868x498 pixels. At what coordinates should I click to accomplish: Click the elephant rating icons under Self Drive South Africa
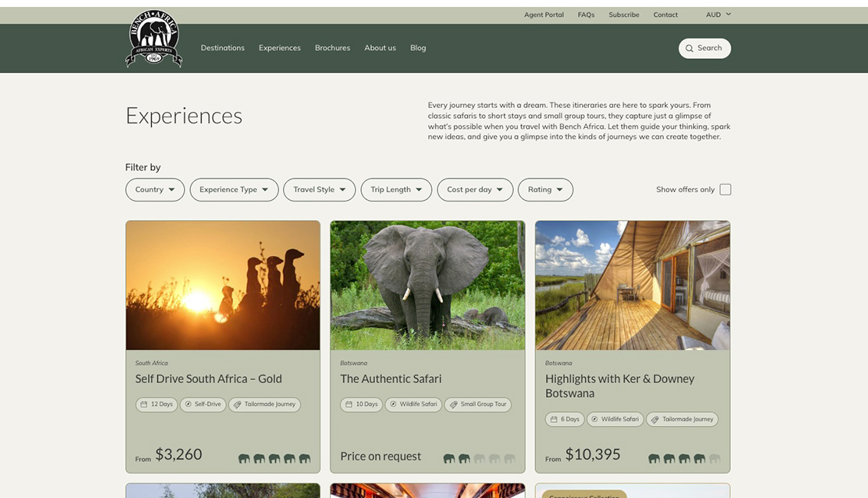pyautogui.click(x=274, y=458)
